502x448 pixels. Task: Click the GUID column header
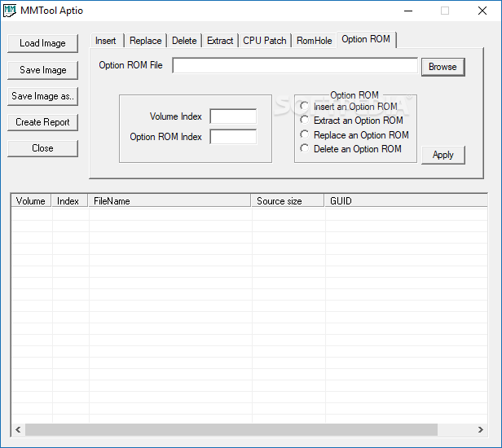pyautogui.click(x=406, y=201)
